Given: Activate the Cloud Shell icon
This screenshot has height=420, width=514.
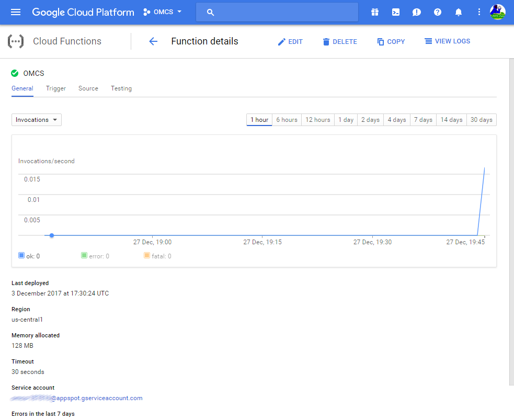Looking at the screenshot, I should [x=396, y=12].
